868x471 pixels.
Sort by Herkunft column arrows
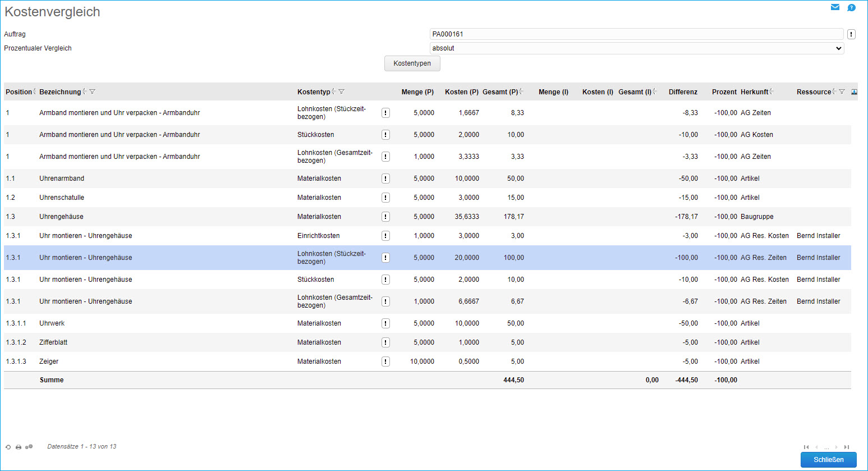771,92
